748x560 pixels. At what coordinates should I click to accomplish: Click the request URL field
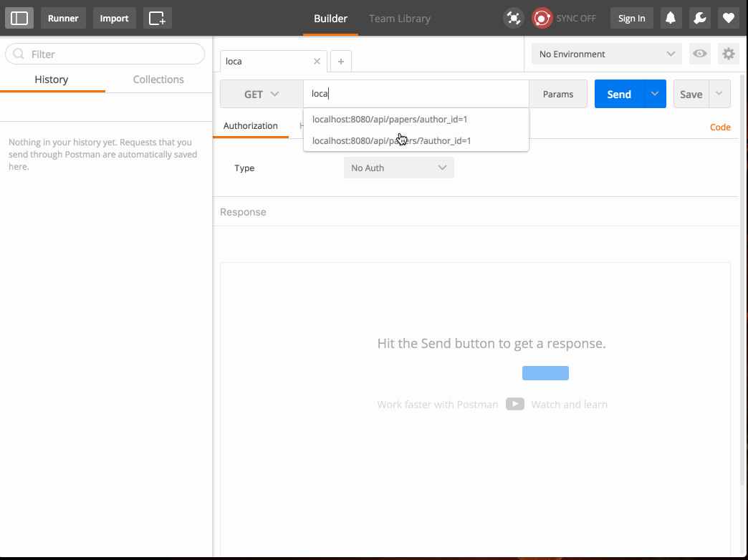pos(416,94)
